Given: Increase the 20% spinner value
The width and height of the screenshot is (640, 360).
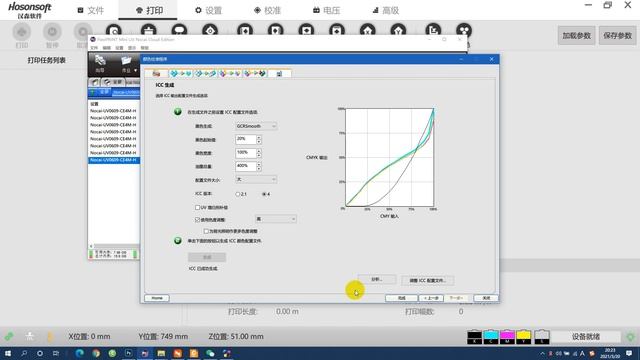Looking at the screenshot, I should pos(259,138).
